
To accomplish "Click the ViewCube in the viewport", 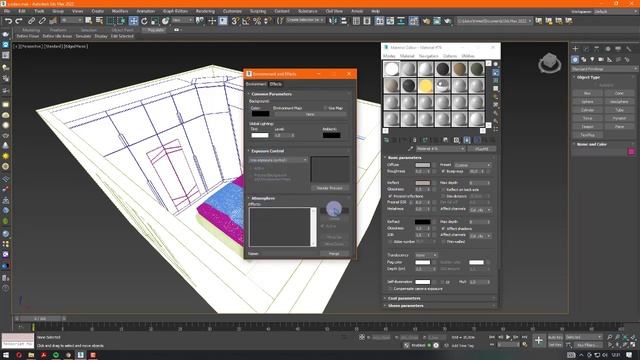I will [549, 63].
